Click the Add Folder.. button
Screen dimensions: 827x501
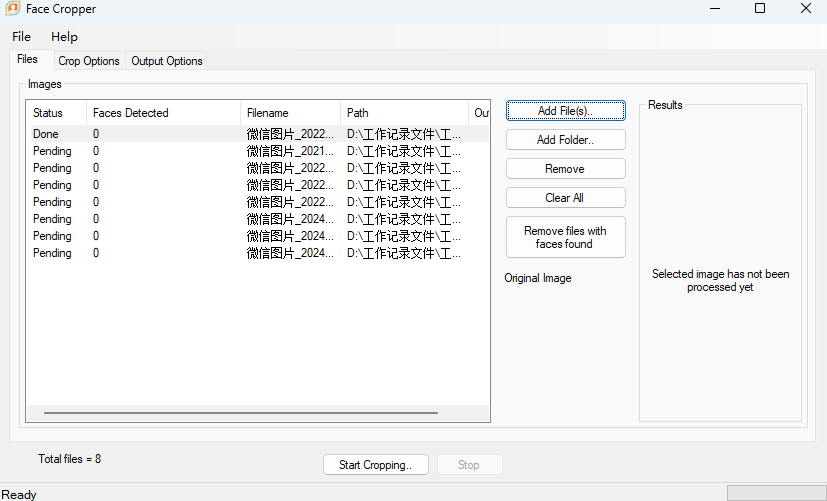[565, 140]
